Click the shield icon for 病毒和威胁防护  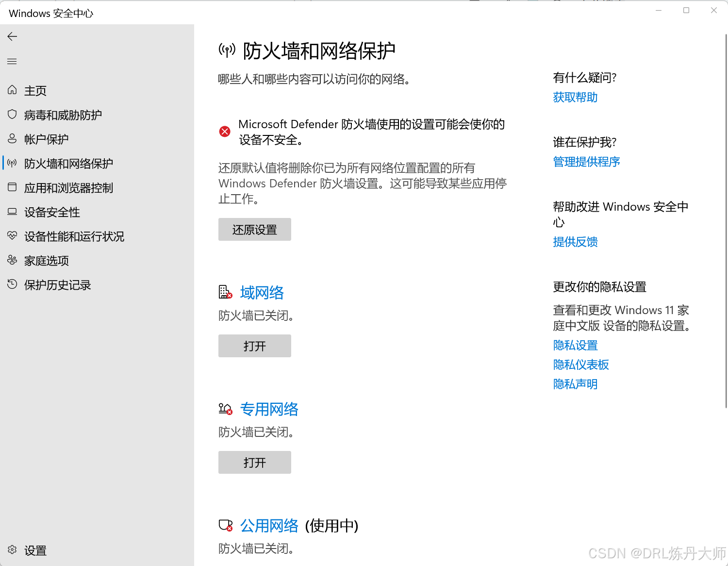pos(12,114)
